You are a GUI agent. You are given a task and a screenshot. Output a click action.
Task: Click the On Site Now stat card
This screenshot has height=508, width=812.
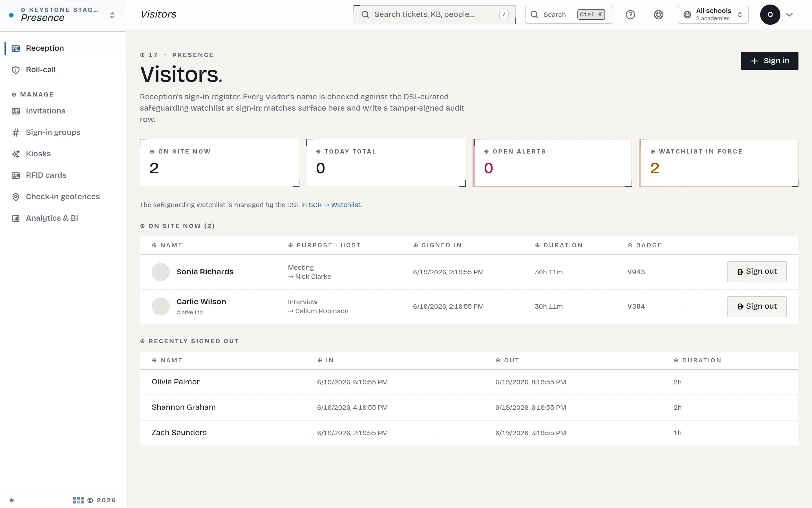click(219, 163)
